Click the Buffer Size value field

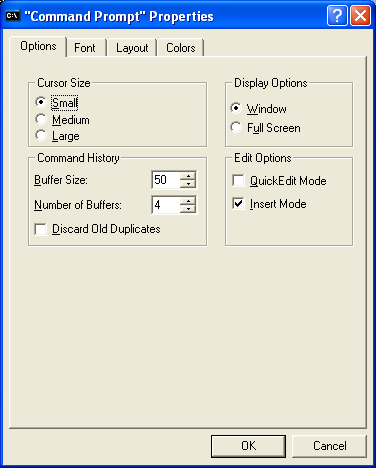point(166,180)
